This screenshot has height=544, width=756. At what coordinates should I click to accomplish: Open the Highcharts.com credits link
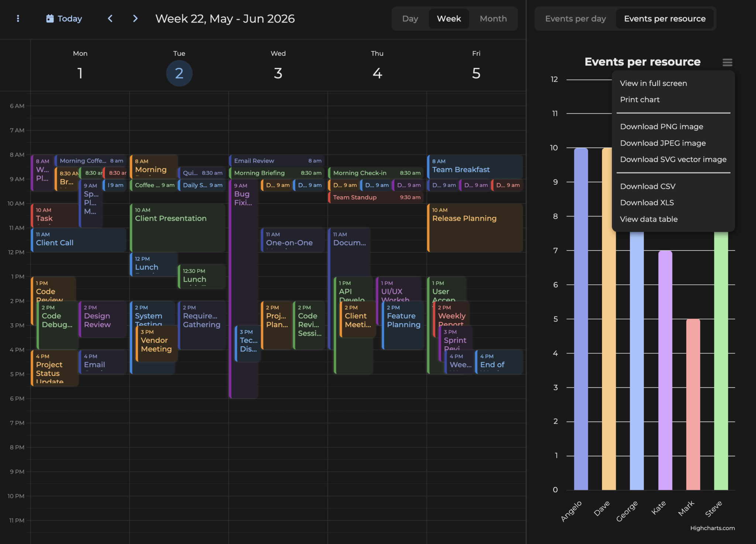(x=712, y=528)
